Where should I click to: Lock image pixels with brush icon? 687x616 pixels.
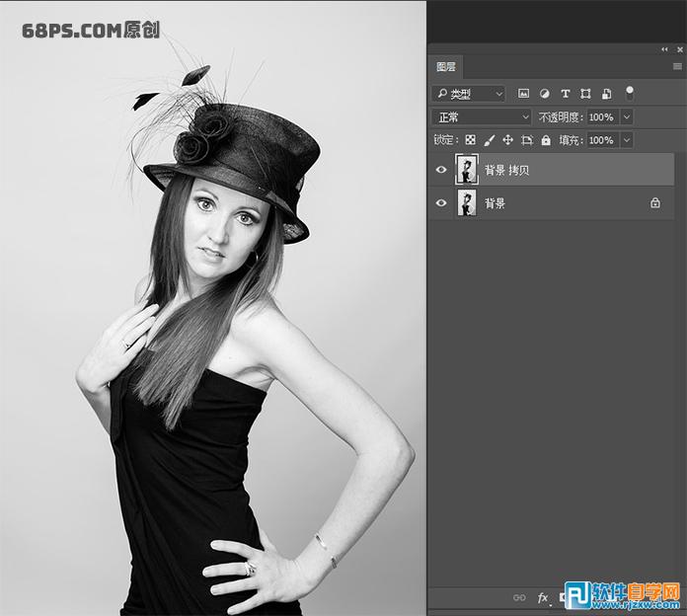[x=490, y=140]
